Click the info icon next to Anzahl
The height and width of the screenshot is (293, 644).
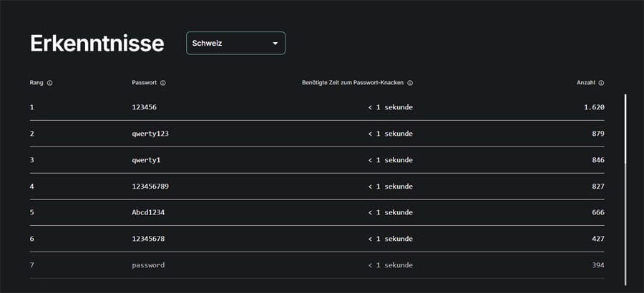click(601, 83)
